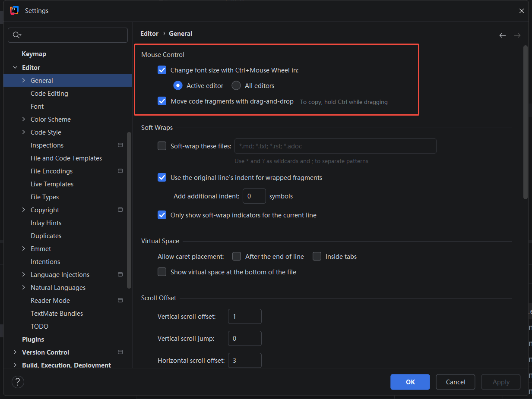The image size is (532, 399).
Task: Collapse the Editor tree section
Action: click(15, 68)
